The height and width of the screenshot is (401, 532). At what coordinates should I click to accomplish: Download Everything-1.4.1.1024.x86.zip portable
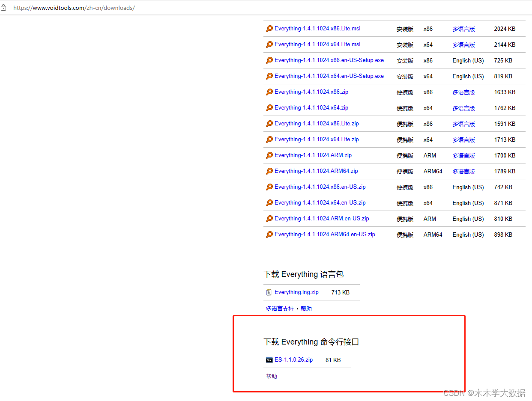tap(311, 92)
